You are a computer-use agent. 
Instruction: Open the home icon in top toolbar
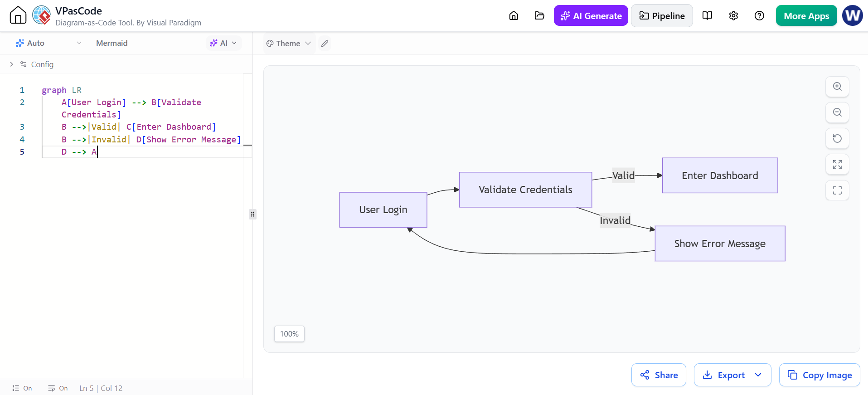[514, 16]
